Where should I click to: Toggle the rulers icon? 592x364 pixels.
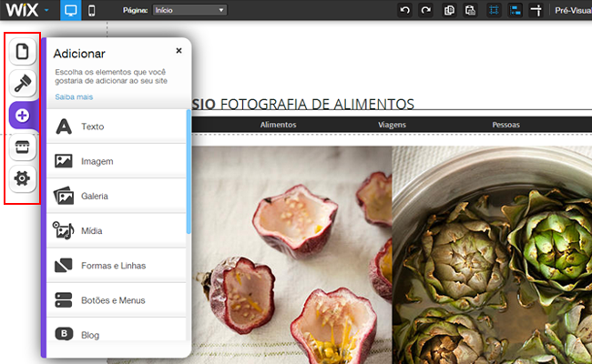[536, 10]
